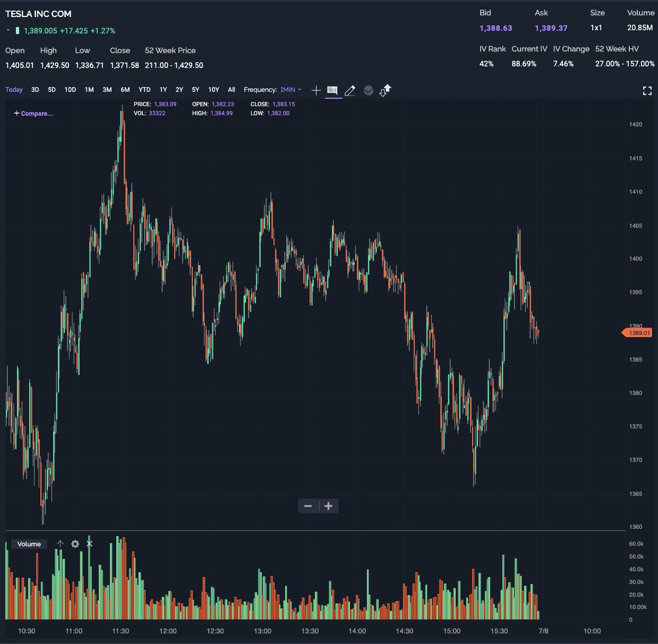Click the VOL 33322 readout
Screen dimensions: 658x644
click(150, 113)
